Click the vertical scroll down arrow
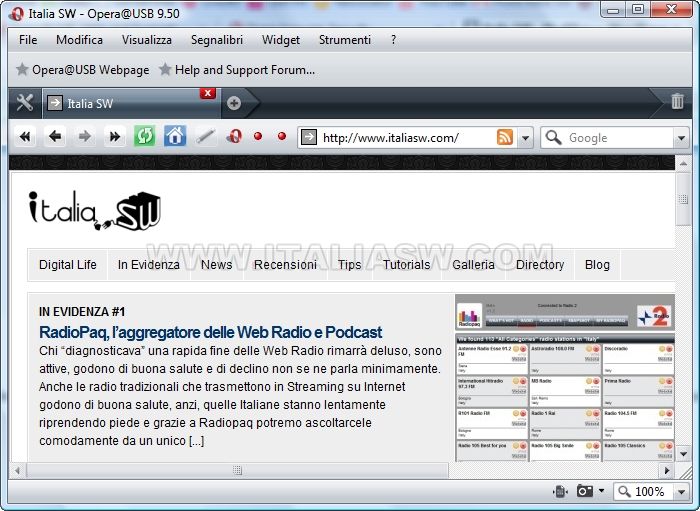 [683, 454]
